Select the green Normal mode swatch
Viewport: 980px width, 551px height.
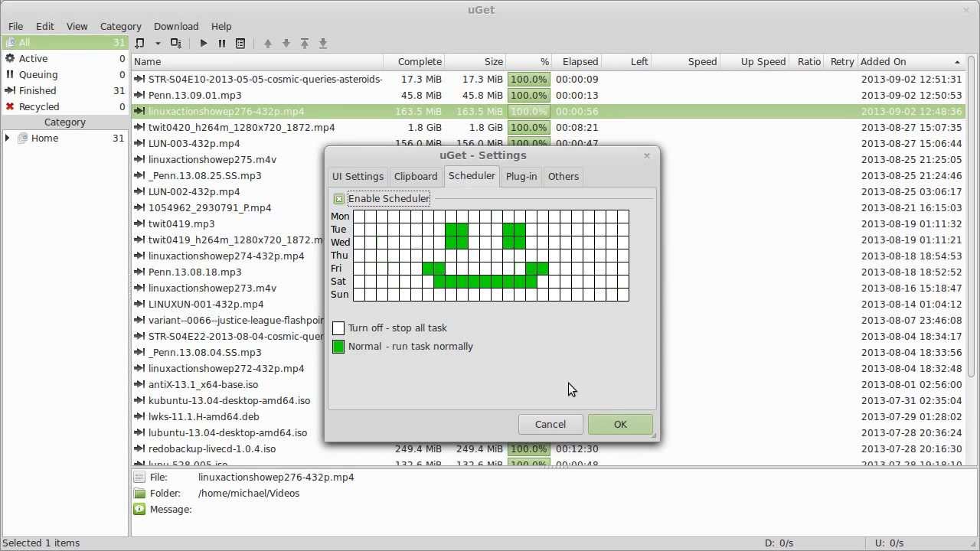338,347
